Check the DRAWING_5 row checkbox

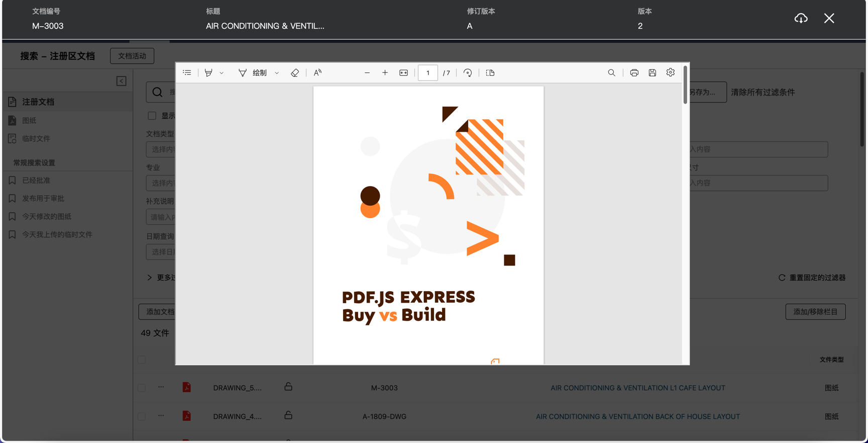[142, 388]
